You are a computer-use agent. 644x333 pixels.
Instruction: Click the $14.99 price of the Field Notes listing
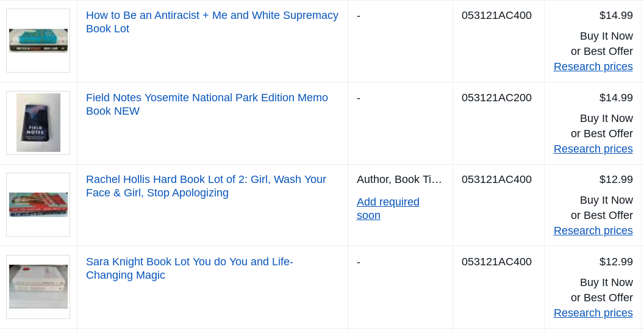pyautogui.click(x=616, y=98)
